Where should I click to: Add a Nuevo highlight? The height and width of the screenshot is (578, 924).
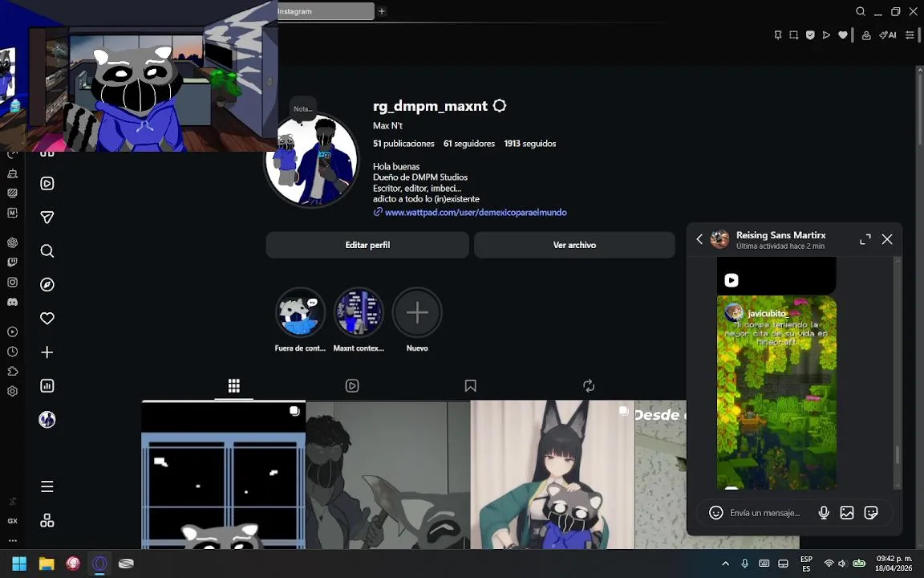click(x=416, y=312)
